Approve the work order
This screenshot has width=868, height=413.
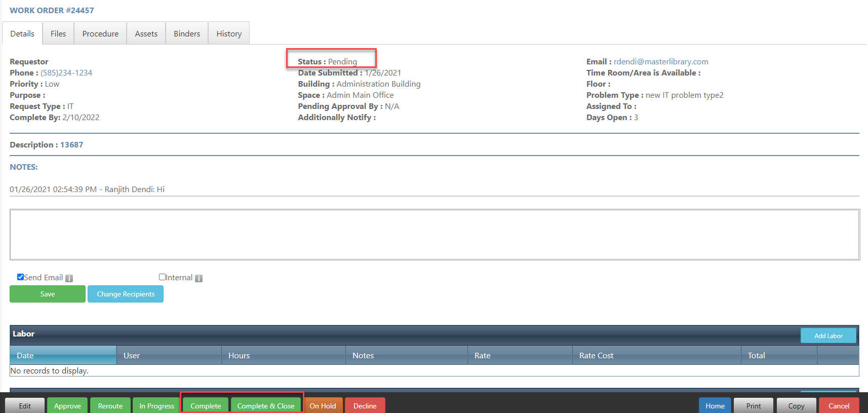point(67,405)
